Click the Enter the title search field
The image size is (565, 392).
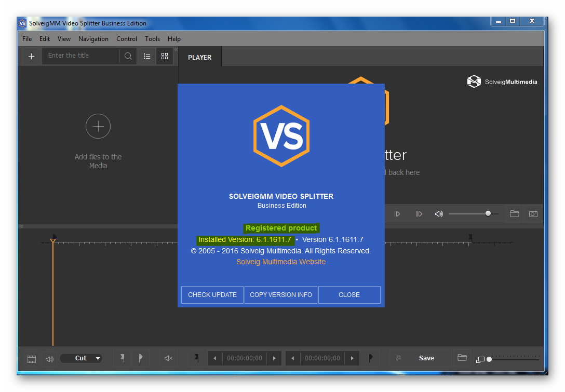(x=80, y=56)
